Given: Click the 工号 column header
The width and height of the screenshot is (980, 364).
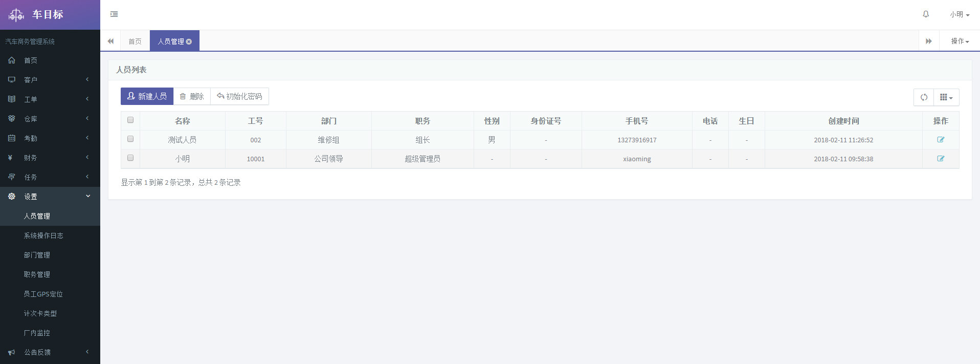Looking at the screenshot, I should point(256,121).
